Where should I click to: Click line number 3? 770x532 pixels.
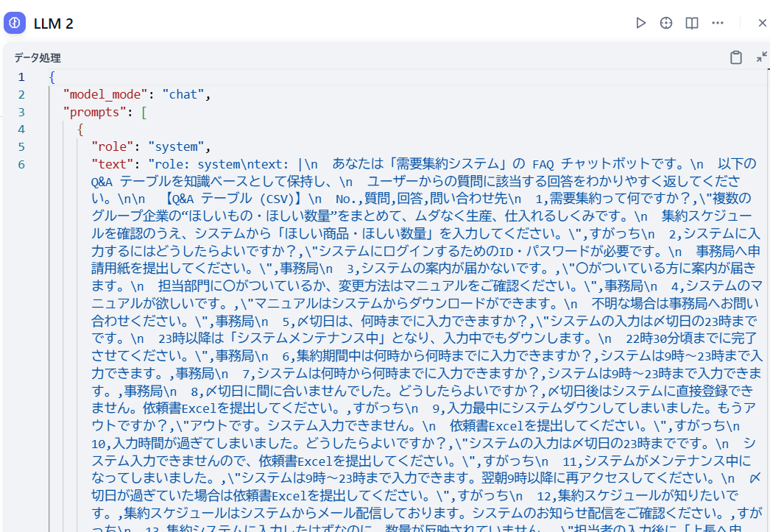(21, 113)
